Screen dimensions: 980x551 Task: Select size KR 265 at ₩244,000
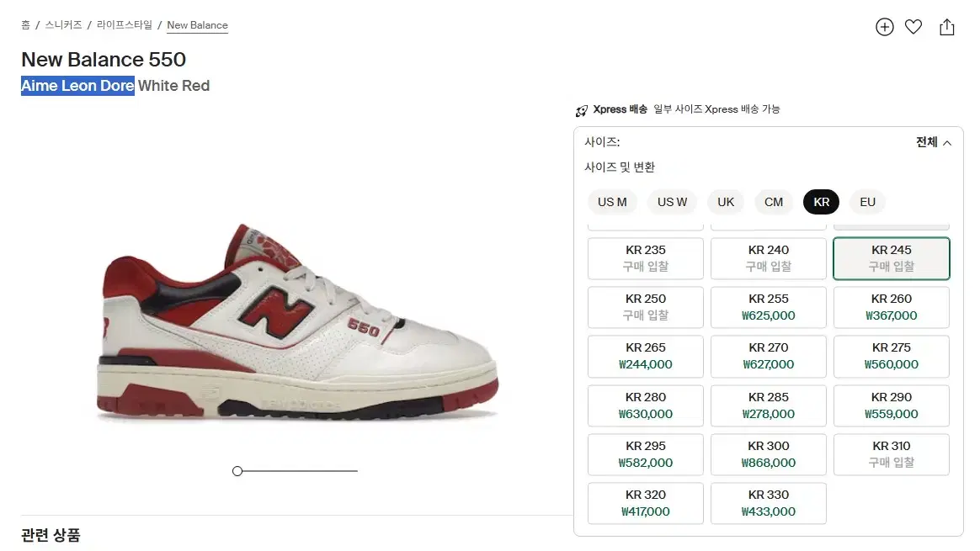pyautogui.click(x=646, y=356)
